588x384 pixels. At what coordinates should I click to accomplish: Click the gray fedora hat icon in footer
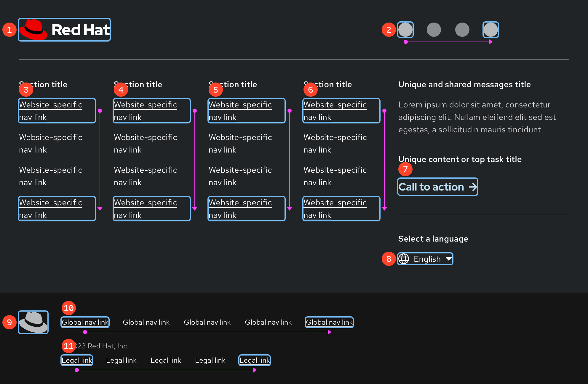33,322
